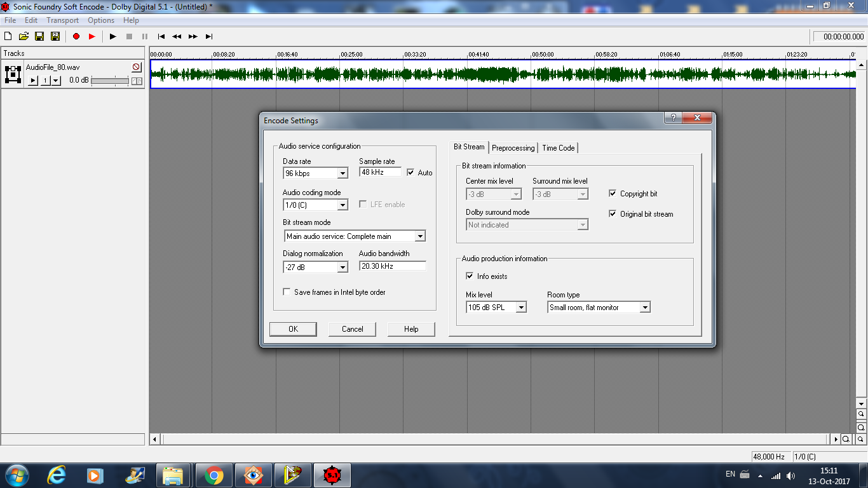Click the grey Stop transport button
The width and height of the screenshot is (868, 488).
[129, 36]
